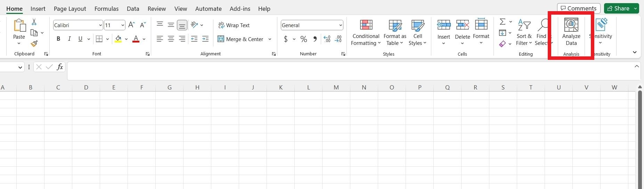Select the Format Painter brush icon
Viewport: 644px width, 189px height.
tap(34, 44)
